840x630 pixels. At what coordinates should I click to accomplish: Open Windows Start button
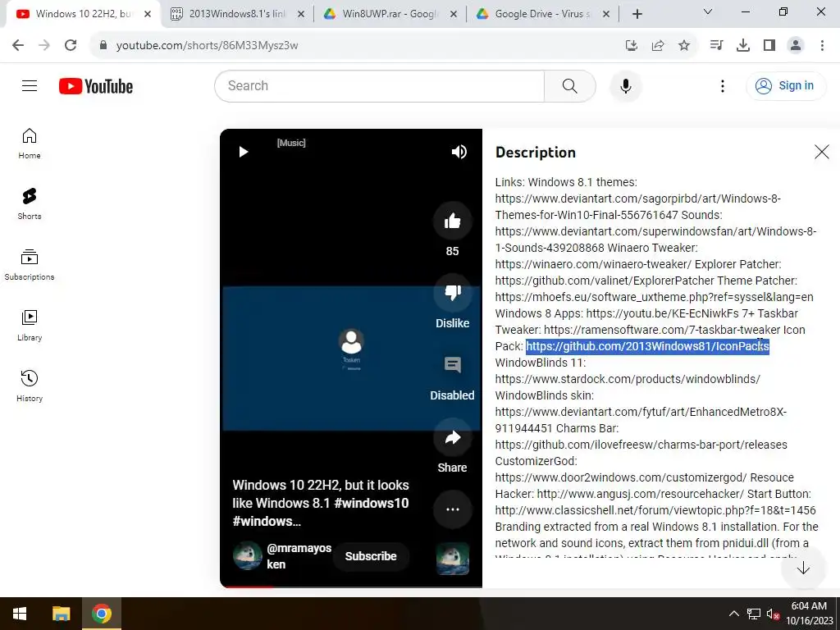click(20, 614)
